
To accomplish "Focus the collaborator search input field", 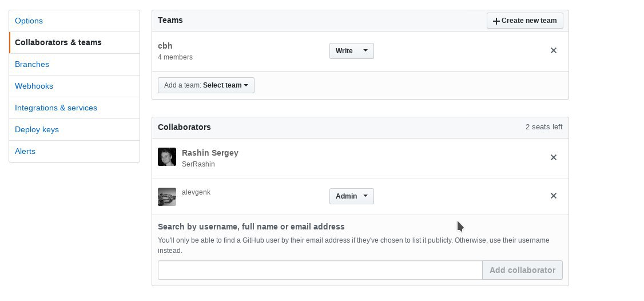I will pyautogui.click(x=320, y=270).
